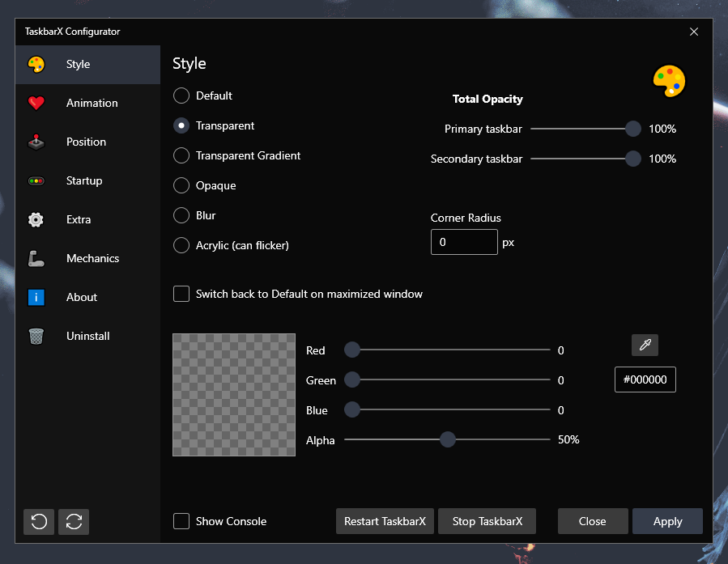Click the joystick Position icon

pyautogui.click(x=36, y=142)
